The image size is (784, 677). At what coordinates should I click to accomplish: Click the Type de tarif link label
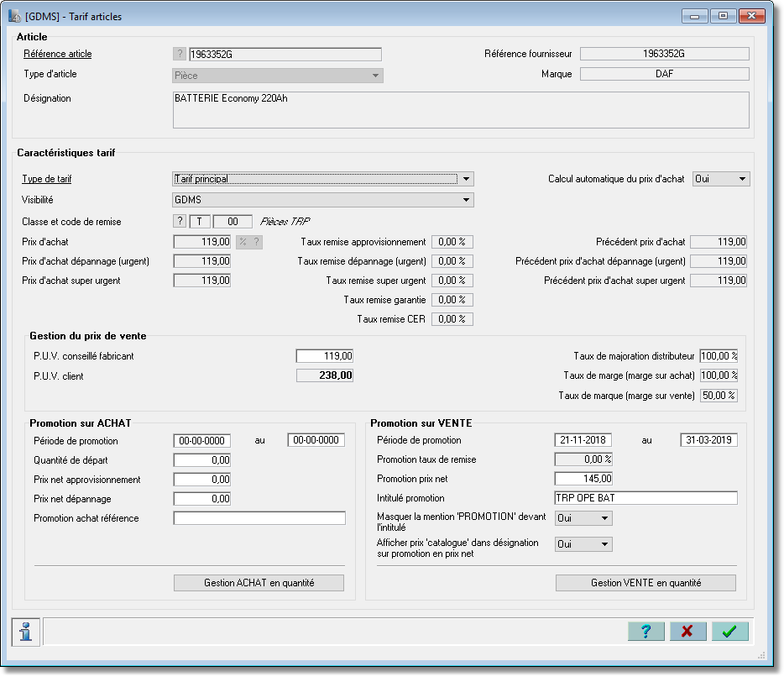46,179
